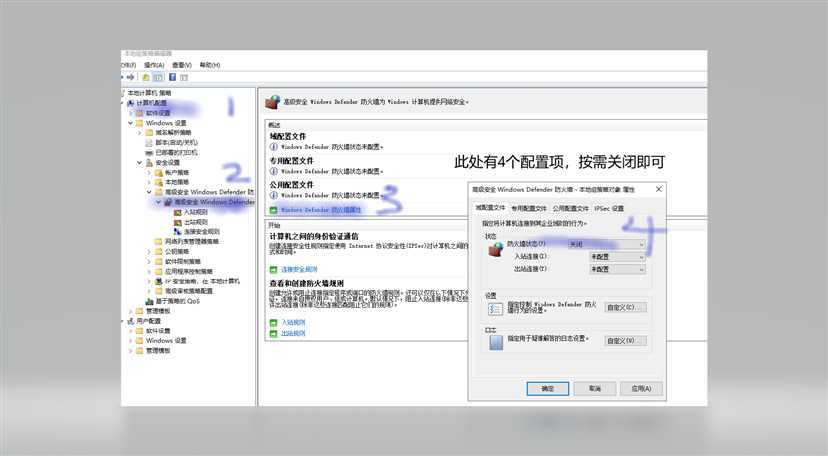Open the 连接安全规则 link in overview pane
Viewport: 828px width, 456px height.
(299, 269)
